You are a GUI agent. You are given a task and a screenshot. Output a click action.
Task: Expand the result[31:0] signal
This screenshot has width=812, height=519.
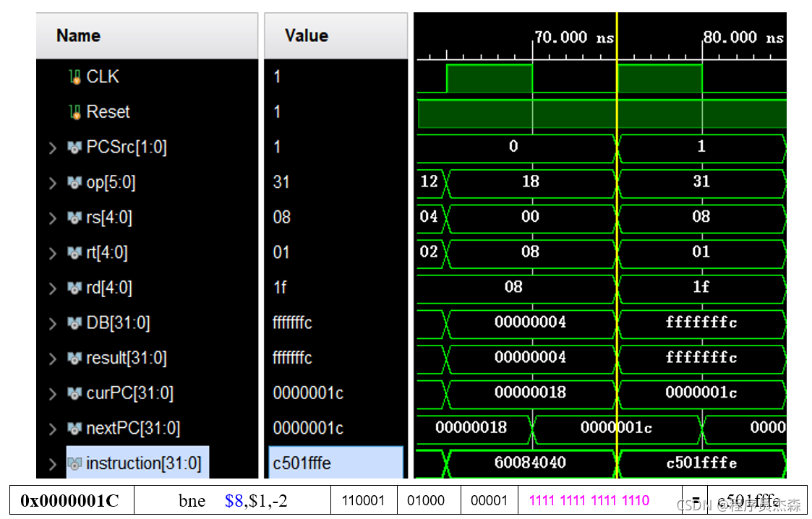[x=52, y=359]
